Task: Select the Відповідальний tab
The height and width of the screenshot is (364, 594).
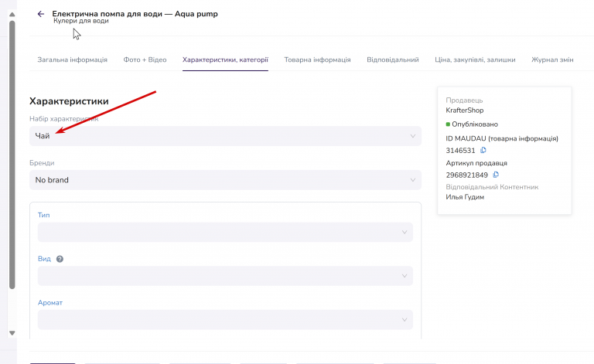Action: tap(393, 60)
